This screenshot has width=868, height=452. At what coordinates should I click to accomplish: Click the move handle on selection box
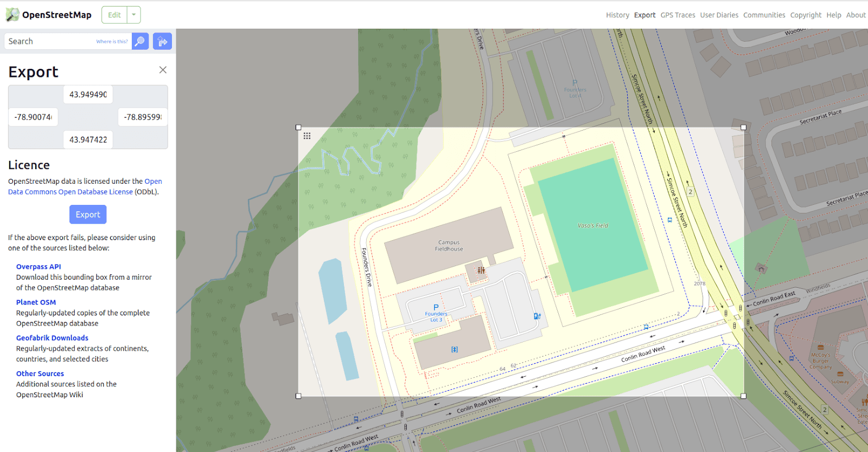click(x=307, y=136)
